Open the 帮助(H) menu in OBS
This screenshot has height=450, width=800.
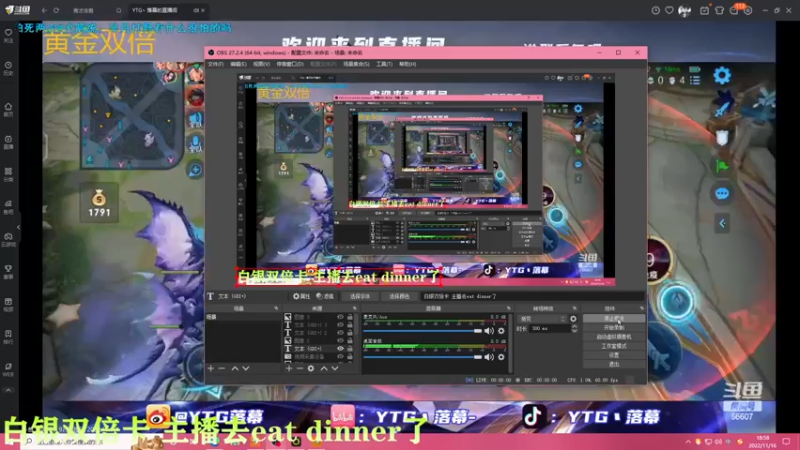[x=407, y=64]
